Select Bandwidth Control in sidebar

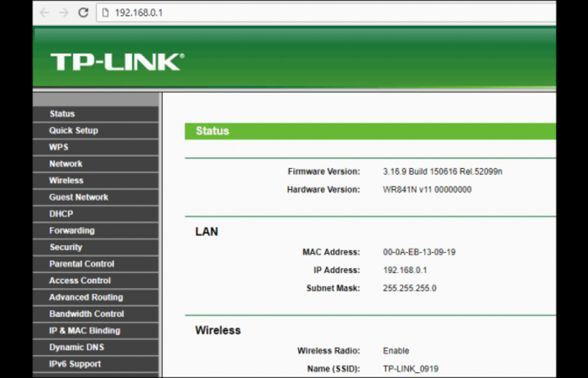[96, 314]
